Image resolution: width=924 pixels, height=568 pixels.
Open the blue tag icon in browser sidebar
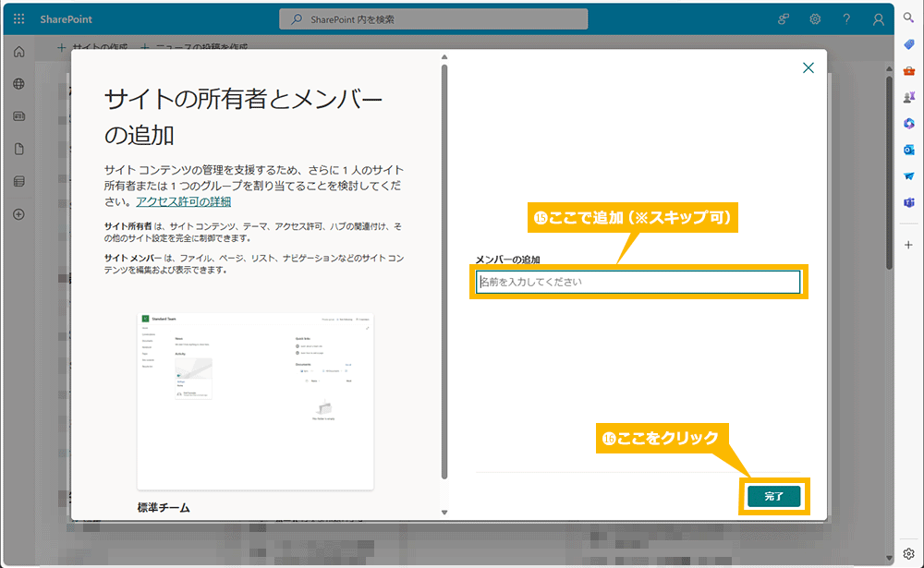(908, 44)
